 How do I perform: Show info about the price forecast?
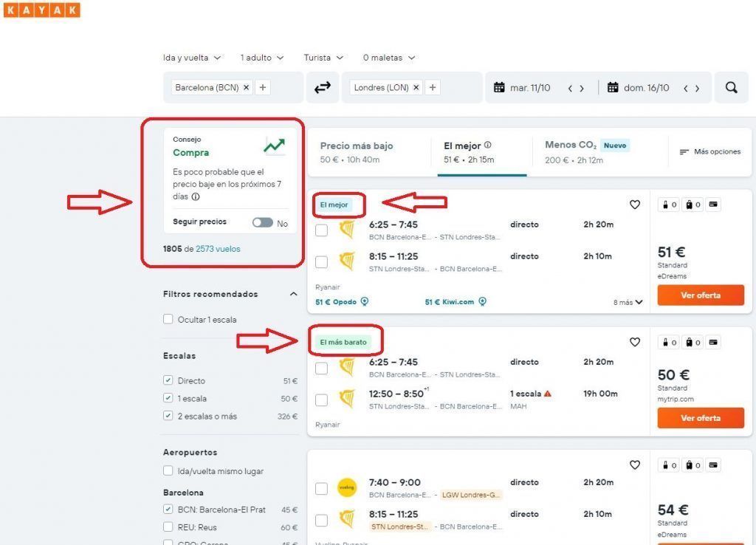pos(195,196)
